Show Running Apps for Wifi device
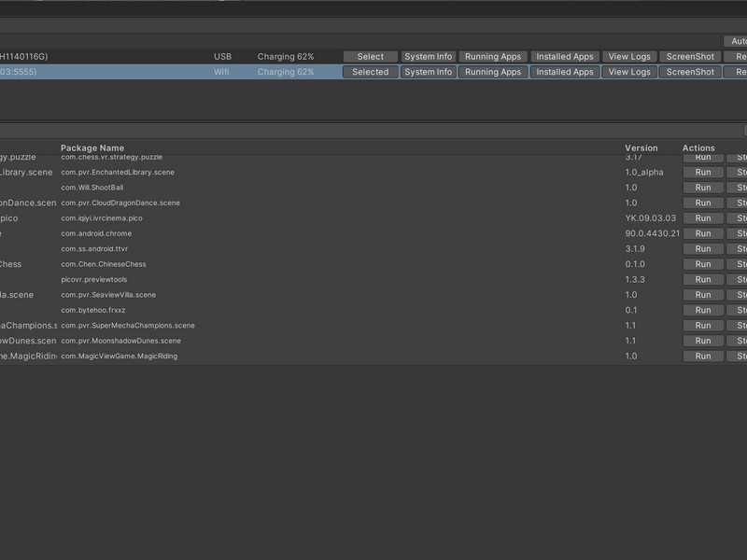The image size is (747, 560). (493, 72)
